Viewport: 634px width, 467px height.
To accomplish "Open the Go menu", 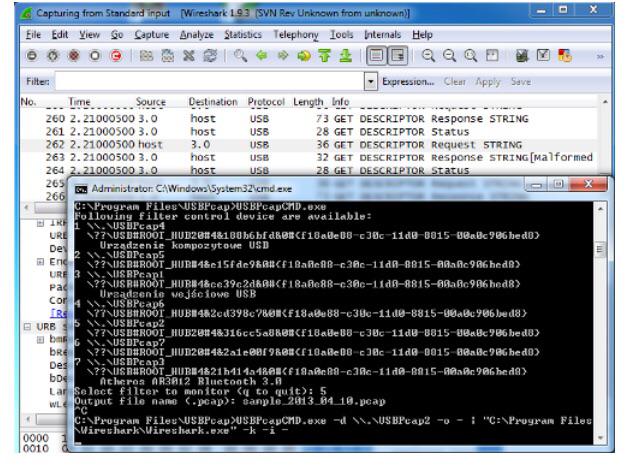I will [117, 35].
